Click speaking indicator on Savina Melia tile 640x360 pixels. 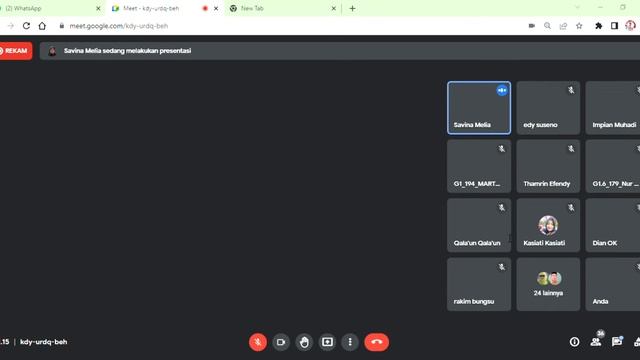tap(502, 90)
